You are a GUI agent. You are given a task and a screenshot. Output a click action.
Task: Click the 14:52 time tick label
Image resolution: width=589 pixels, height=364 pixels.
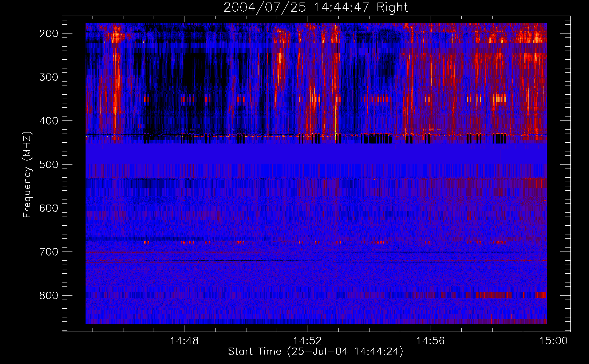click(308, 341)
